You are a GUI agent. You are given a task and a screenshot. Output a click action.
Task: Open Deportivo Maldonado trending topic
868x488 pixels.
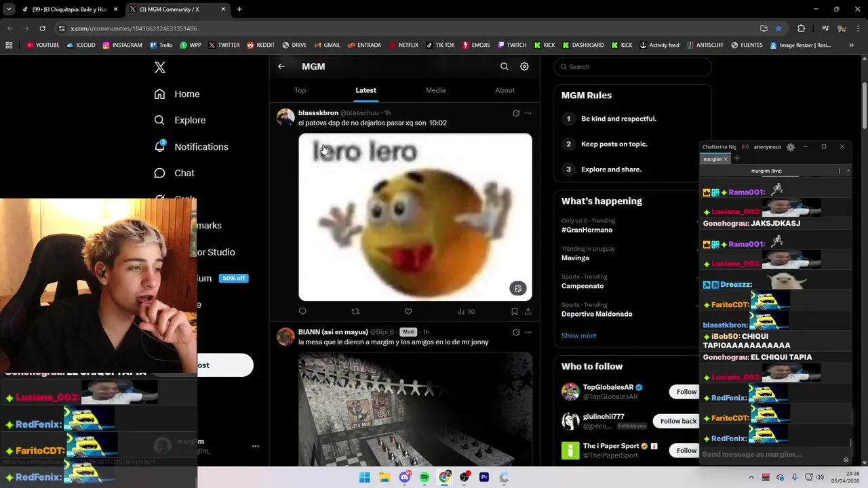(x=597, y=314)
